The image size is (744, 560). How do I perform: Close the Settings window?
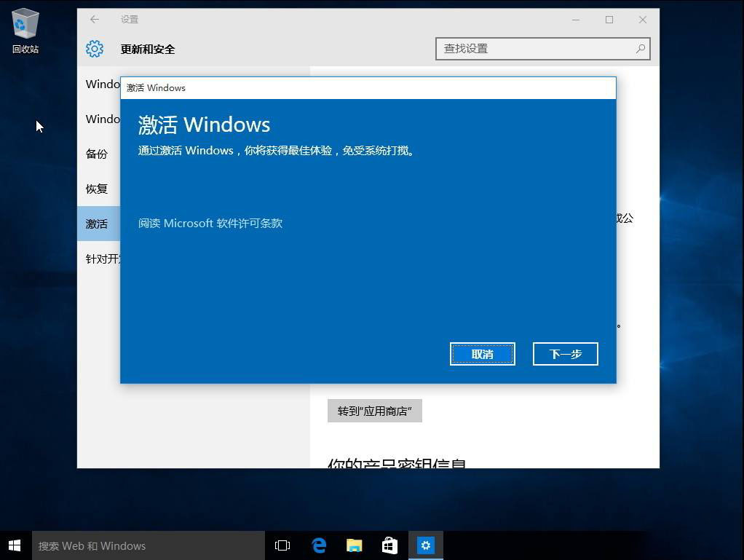click(643, 20)
